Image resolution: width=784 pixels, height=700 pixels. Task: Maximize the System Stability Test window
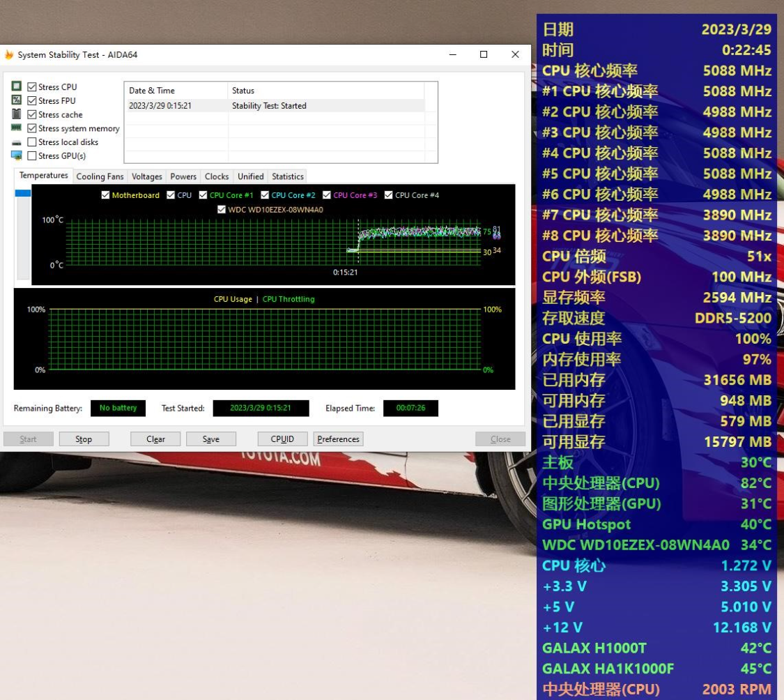coord(484,54)
